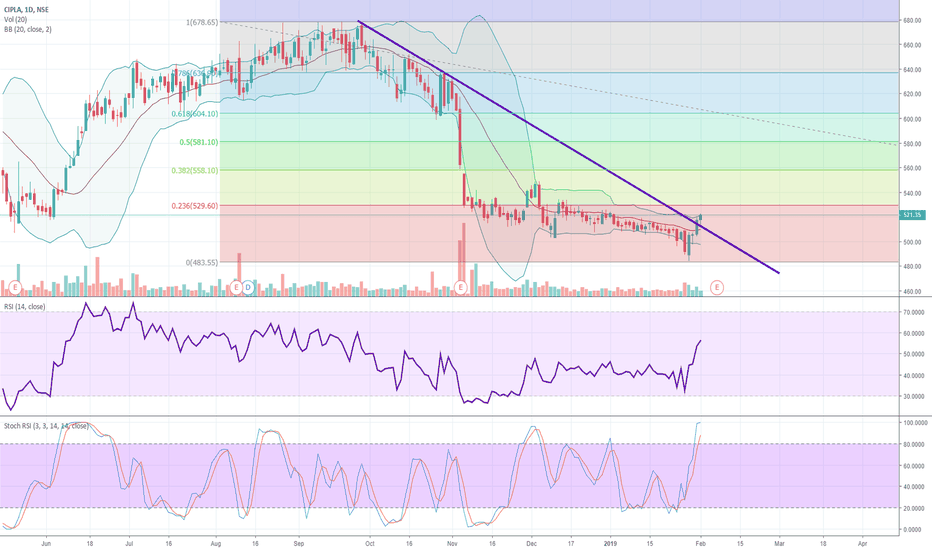Click the 80.0000 Stoch RSI axis label
Image resolution: width=932 pixels, height=550 pixels.
point(914,444)
